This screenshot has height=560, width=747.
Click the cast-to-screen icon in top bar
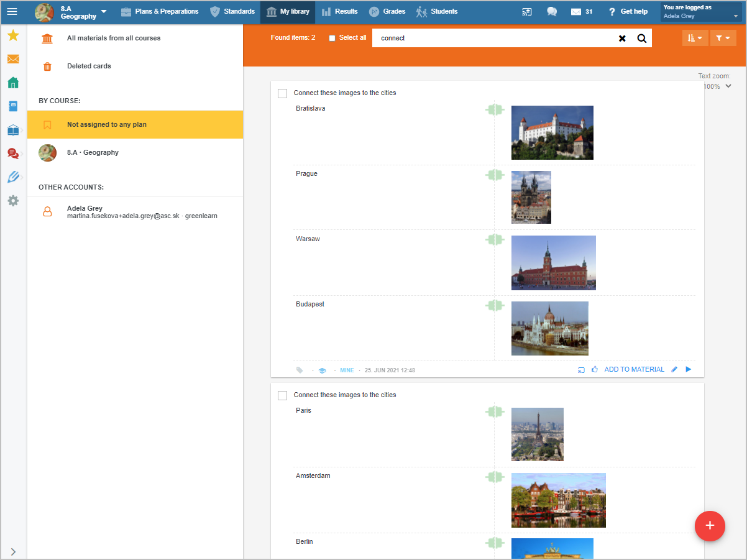click(527, 12)
